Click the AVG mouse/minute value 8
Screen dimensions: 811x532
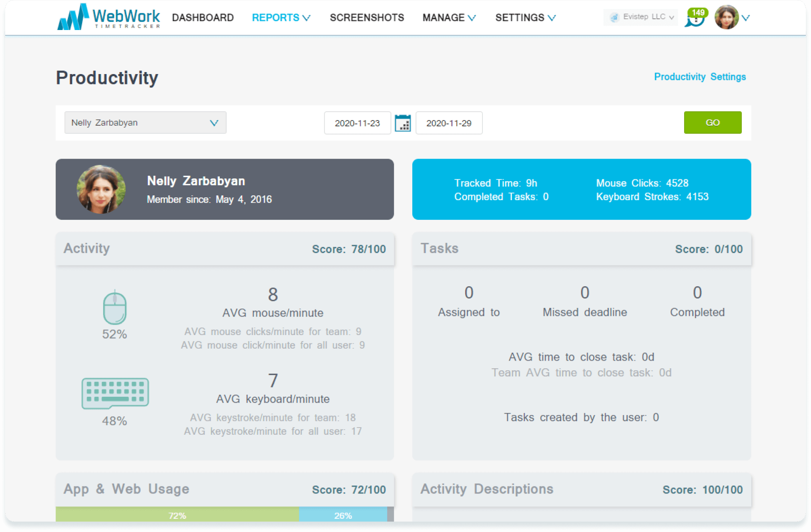coord(273,295)
